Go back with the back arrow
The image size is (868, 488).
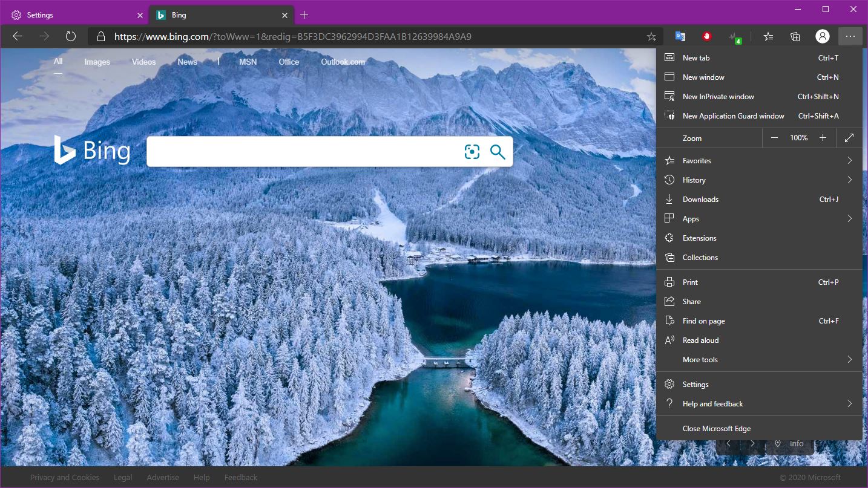pos(18,36)
